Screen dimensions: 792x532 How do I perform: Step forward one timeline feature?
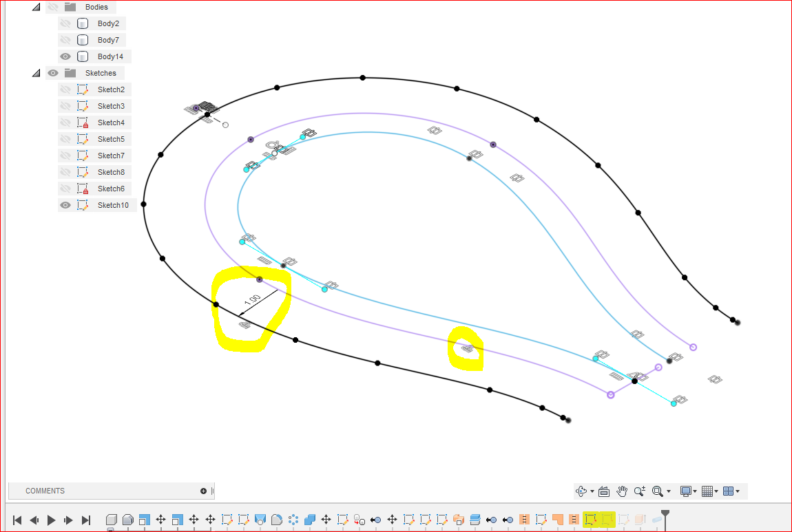(x=68, y=520)
